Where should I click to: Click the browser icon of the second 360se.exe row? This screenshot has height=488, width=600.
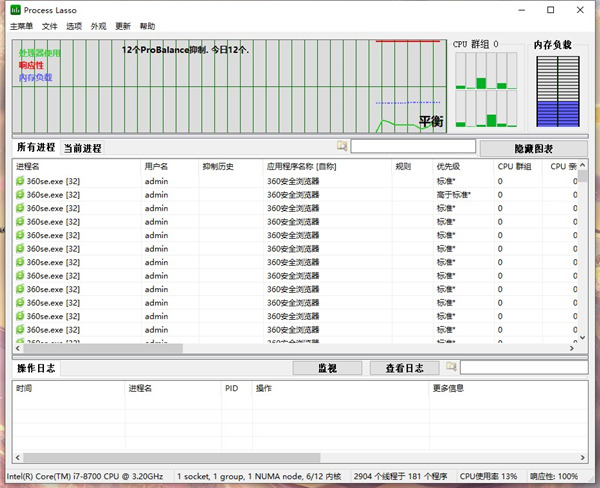coord(20,195)
